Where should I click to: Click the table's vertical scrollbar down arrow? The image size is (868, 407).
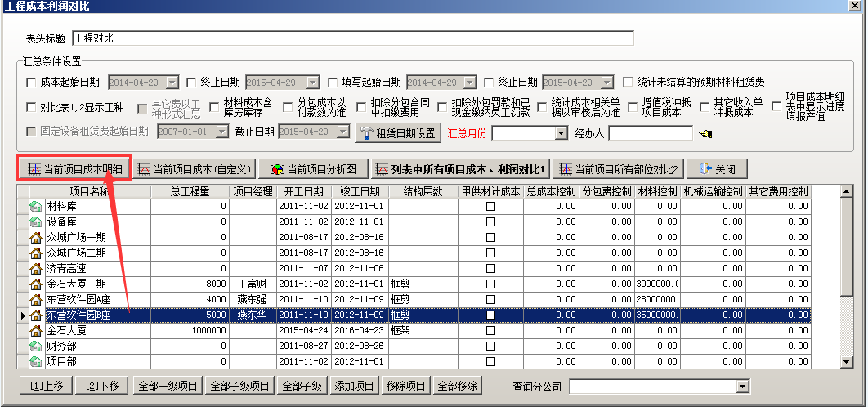coord(848,360)
